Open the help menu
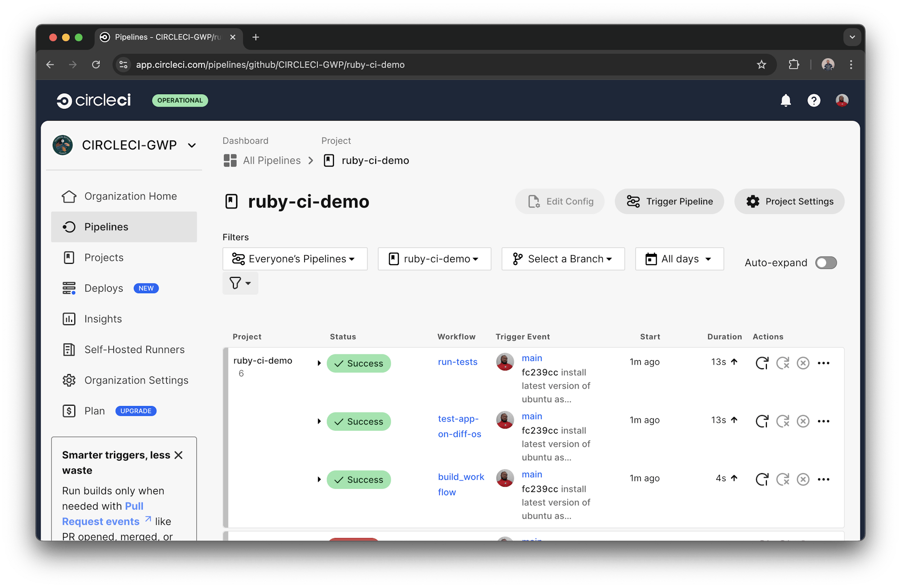Viewport: 901px width, 588px height. [814, 100]
